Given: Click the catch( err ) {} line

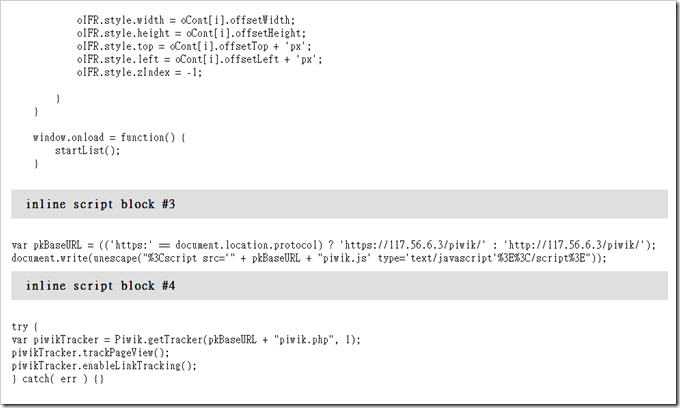Looking at the screenshot, I should click(58, 379).
